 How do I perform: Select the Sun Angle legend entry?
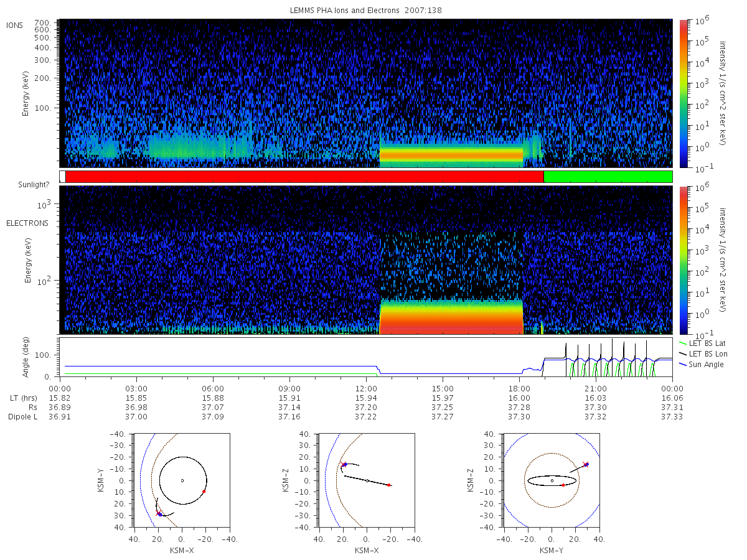tap(702, 364)
